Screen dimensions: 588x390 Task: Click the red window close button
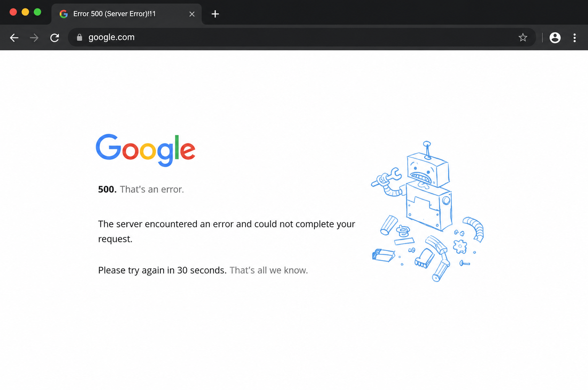[x=13, y=12]
